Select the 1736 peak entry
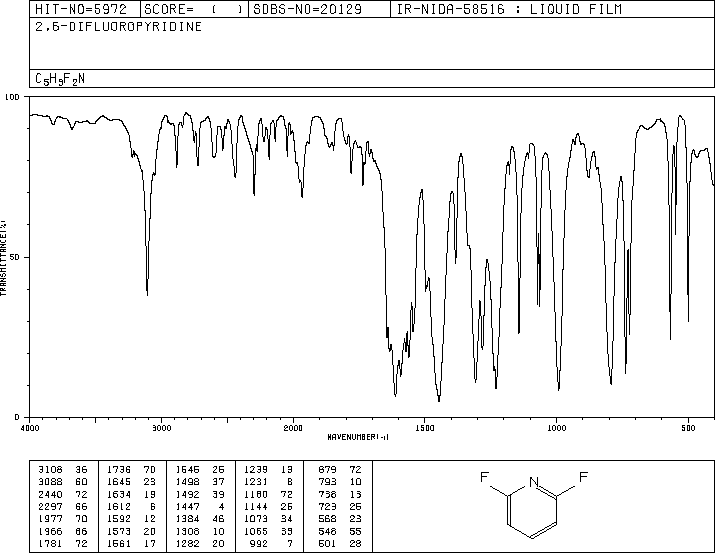The image size is (715, 553). 131,469
